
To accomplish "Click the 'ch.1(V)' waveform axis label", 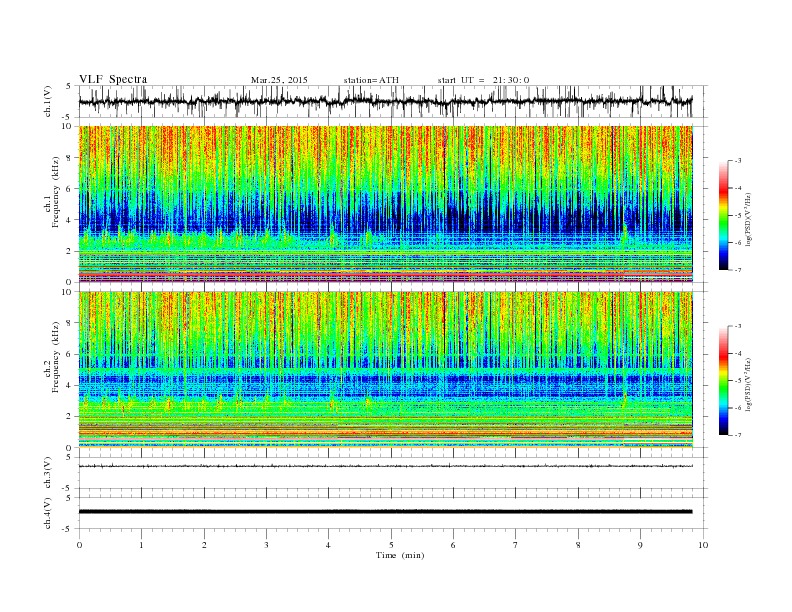I will click(x=48, y=101).
